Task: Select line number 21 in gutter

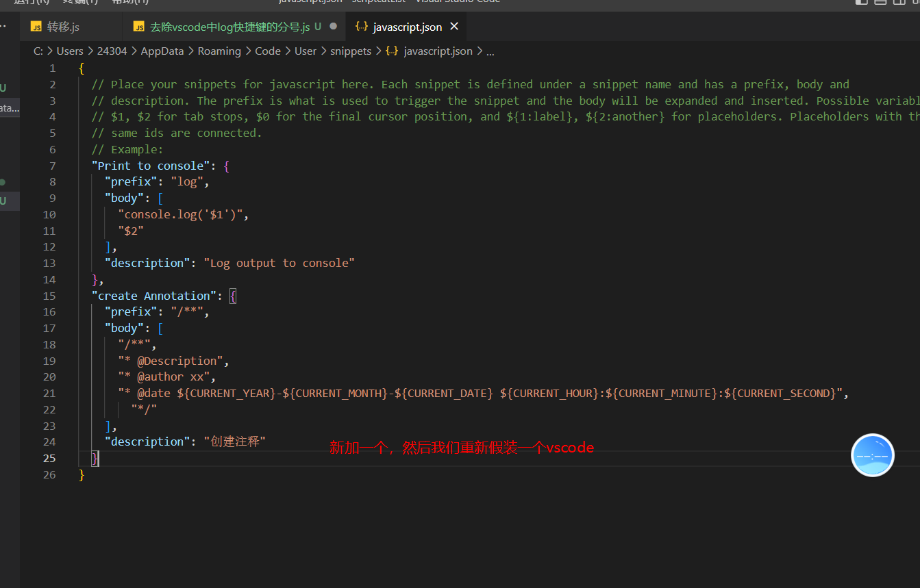Action: [49, 393]
